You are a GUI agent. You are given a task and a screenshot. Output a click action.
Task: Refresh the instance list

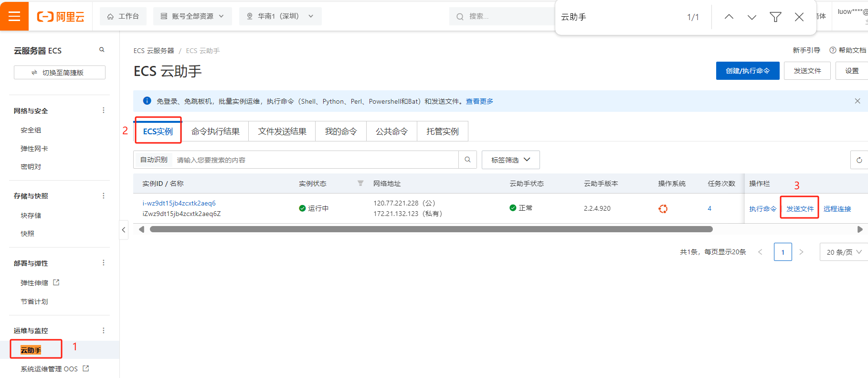[x=859, y=160]
